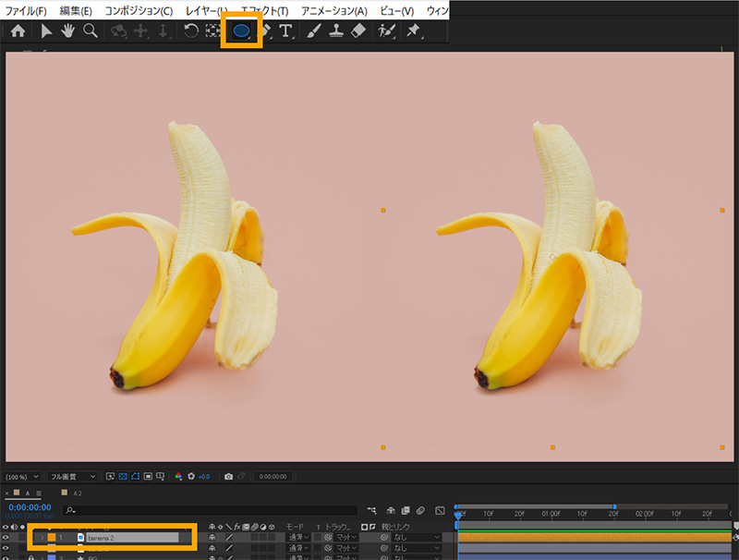Viewport: 739px width, 560px height.
Task: Select the Pan camera tool
Action: click(x=141, y=31)
